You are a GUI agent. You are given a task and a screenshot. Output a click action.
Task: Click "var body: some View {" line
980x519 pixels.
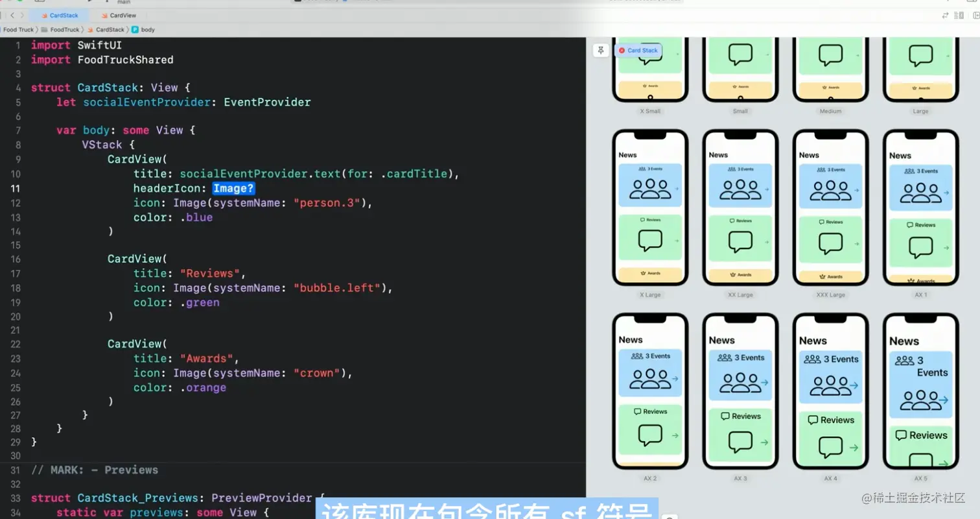click(126, 130)
